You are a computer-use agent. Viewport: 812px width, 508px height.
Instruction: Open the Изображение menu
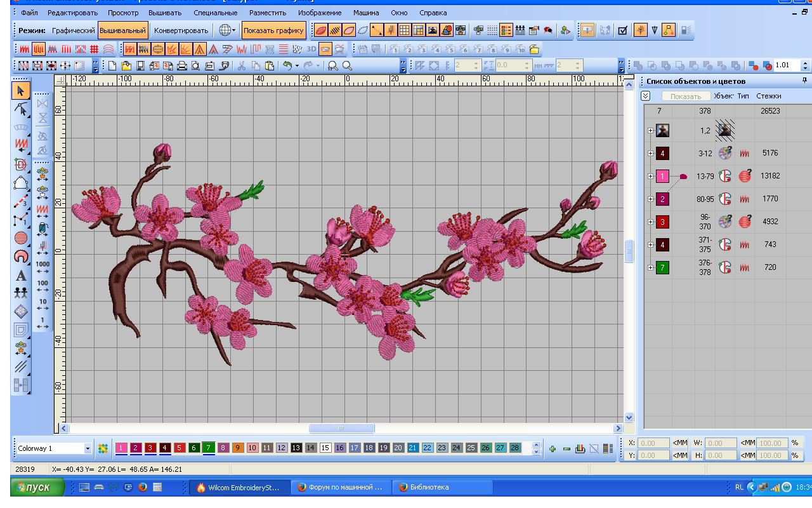coord(320,13)
